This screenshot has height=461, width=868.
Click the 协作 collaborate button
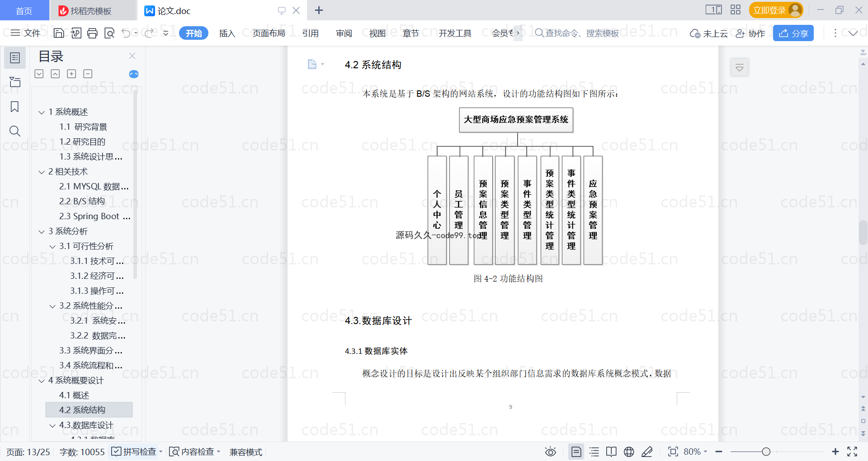[x=750, y=33]
